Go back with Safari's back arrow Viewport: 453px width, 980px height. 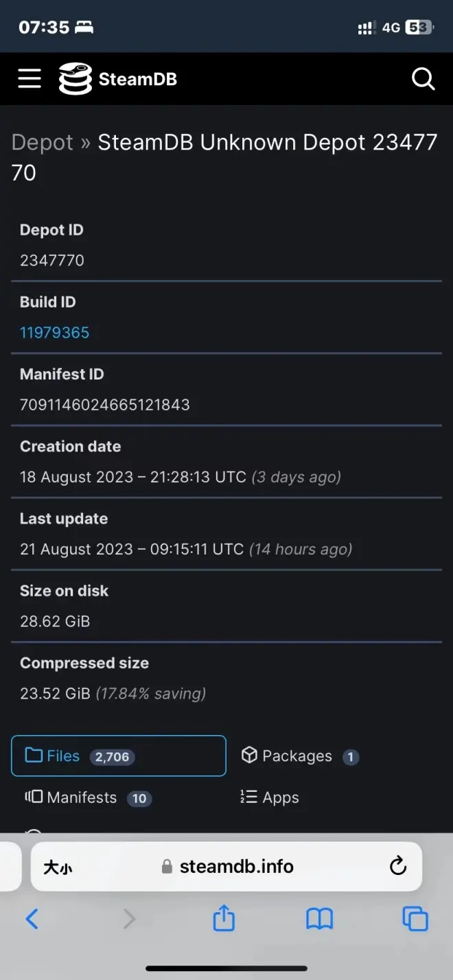32,918
